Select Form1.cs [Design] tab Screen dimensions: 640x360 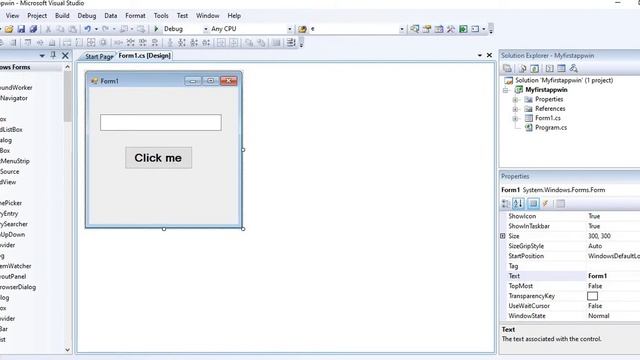(x=144, y=56)
